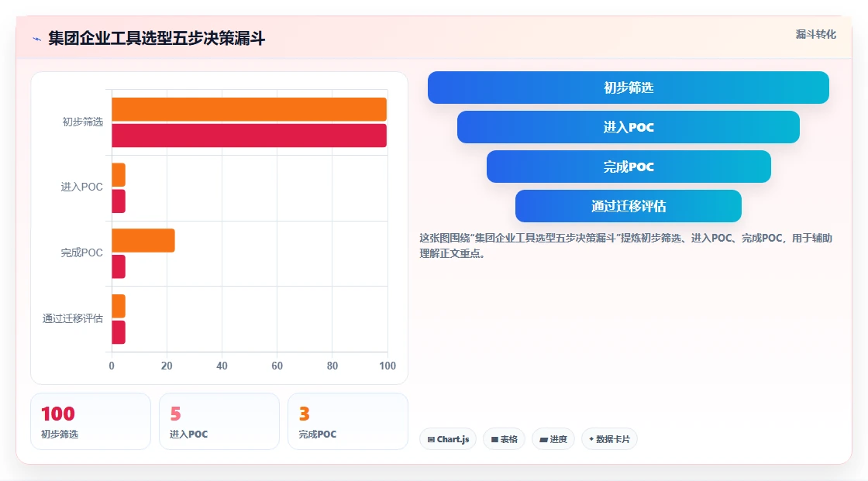Click the Chart.js tag chip
The width and height of the screenshot is (868, 481).
pos(448,439)
